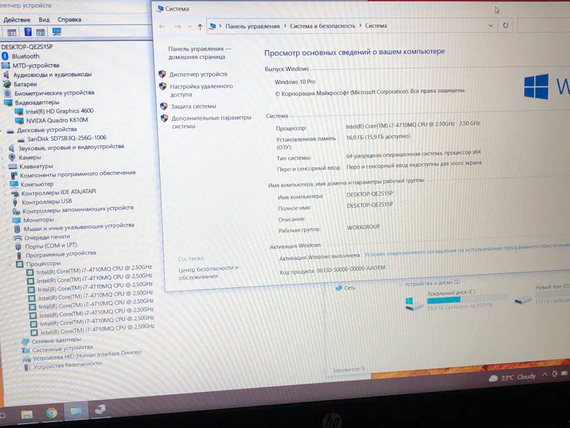Open the Вид menu

[x=44, y=20]
